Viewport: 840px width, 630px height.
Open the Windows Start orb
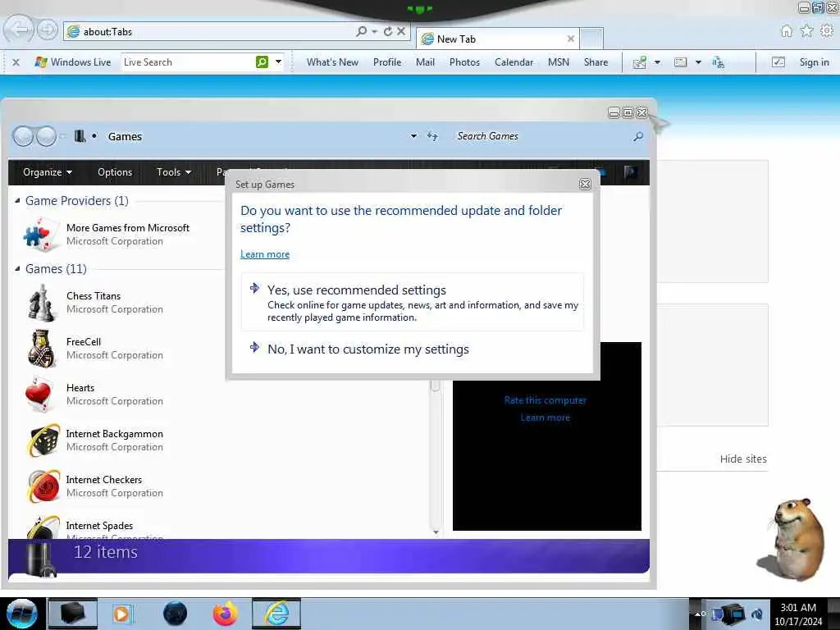coord(21,614)
